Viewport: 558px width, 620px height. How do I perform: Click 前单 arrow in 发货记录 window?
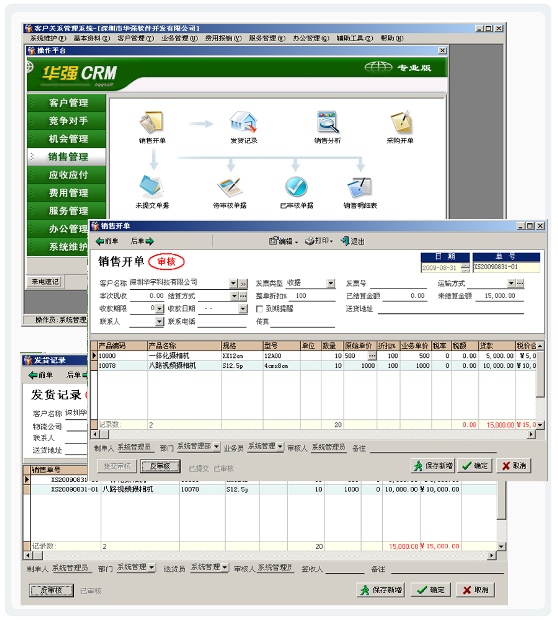(40, 375)
